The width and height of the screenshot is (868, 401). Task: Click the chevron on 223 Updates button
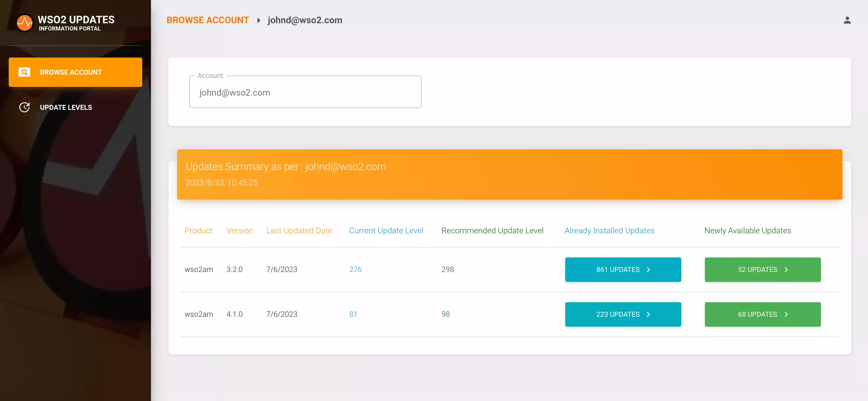click(x=648, y=314)
